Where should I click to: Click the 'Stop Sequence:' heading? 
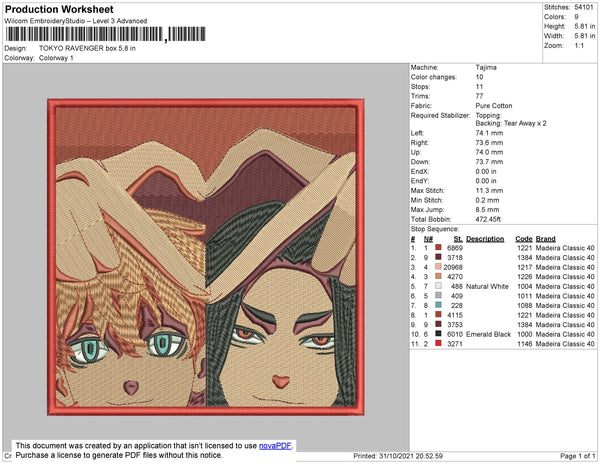[435, 229]
